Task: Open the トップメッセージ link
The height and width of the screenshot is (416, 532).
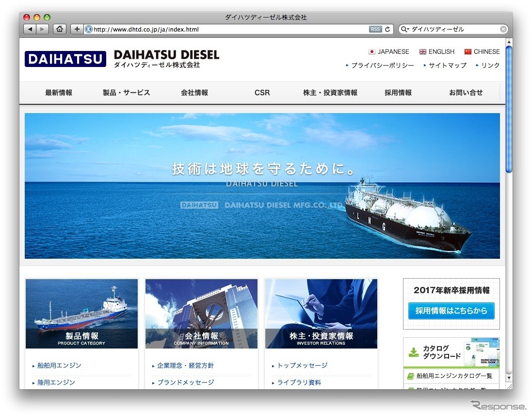Action: coord(302,366)
